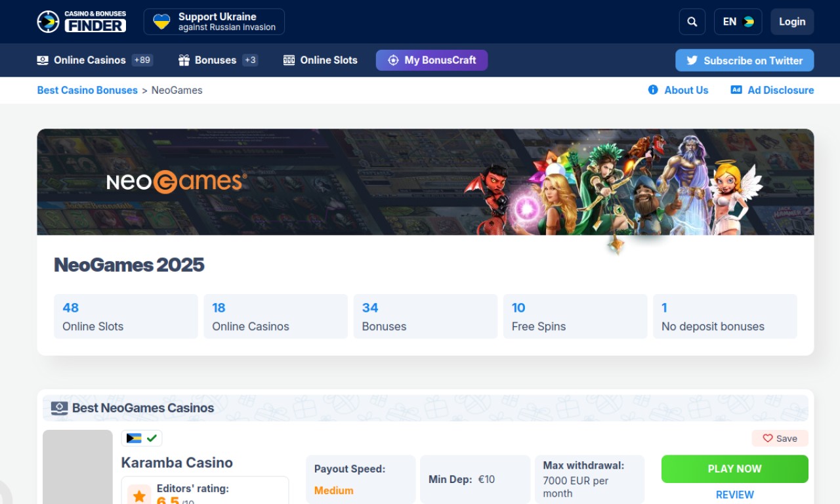Click the Online Slots reel icon
The image size is (840, 504).
click(289, 60)
